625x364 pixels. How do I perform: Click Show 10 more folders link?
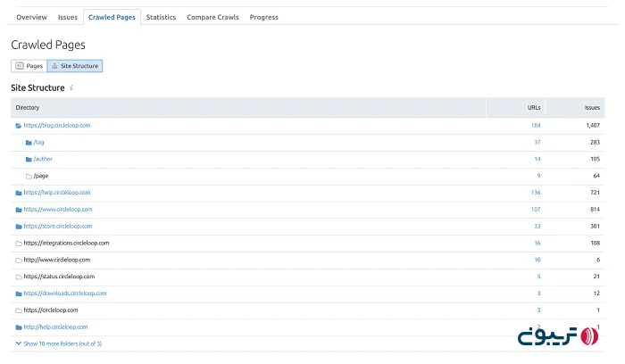pyautogui.click(x=62, y=343)
